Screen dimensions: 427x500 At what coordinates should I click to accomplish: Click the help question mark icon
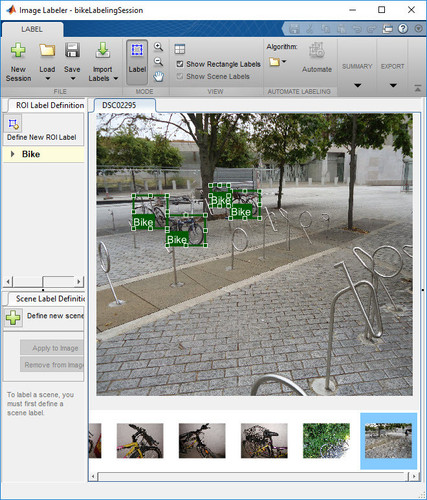coord(403,29)
